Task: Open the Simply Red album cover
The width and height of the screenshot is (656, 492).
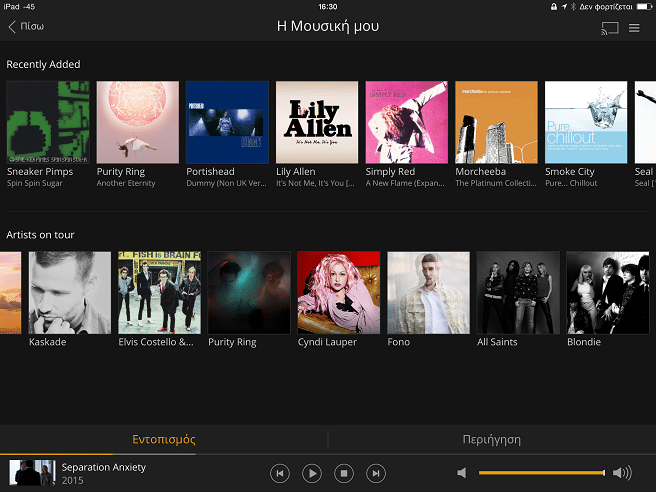Action: coord(407,122)
